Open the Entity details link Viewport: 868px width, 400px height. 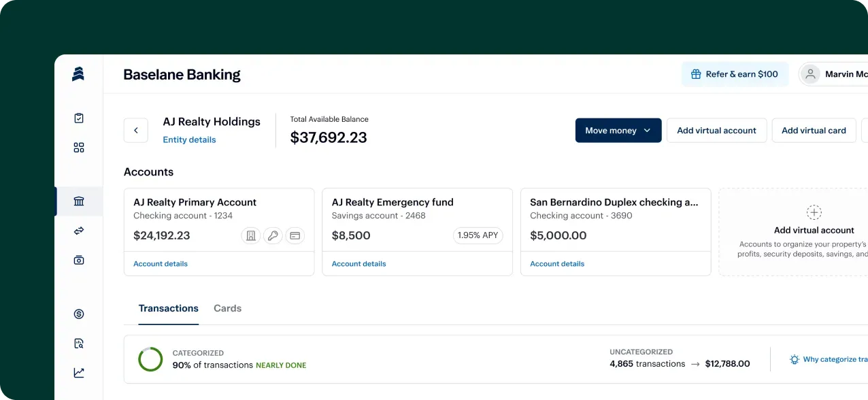189,139
